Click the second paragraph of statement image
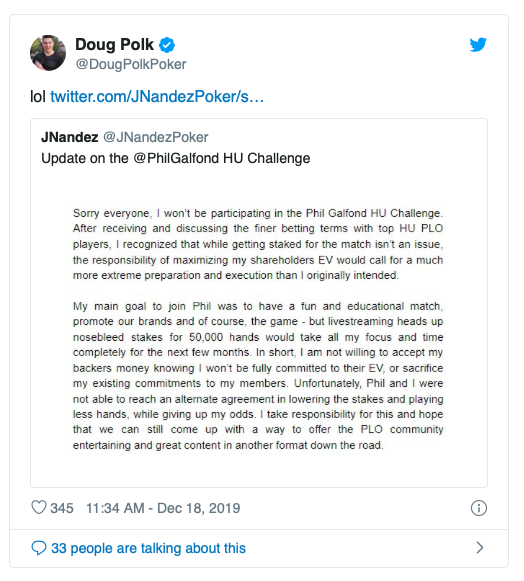The image size is (524, 581). [x=258, y=376]
